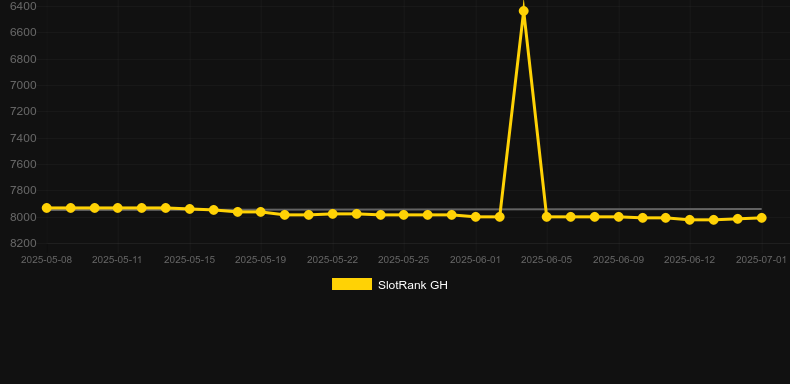Select the data point above 2025-05-15 label

(189, 209)
